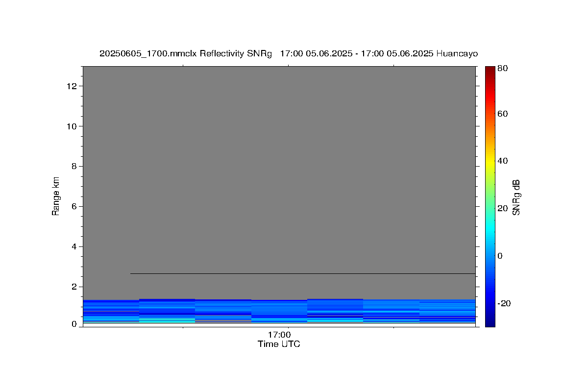This screenshot has width=588, height=392.
Task: Select the 'SNRg dB' colorbar label
Action: coord(516,197)
